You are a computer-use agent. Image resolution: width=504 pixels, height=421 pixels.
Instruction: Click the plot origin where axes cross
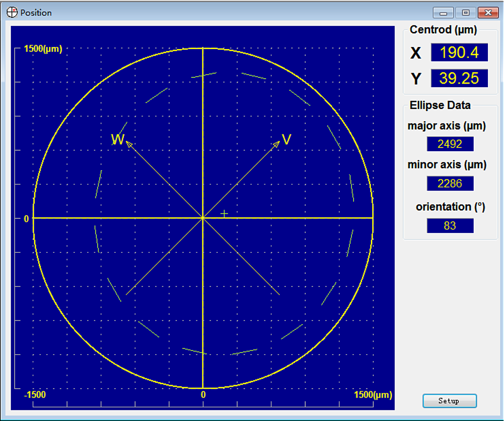(203, 218)
